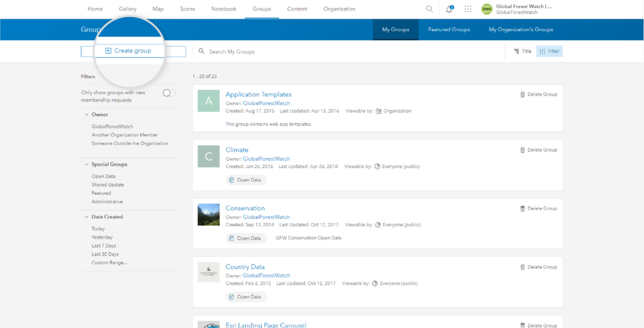Click the Title sort icon
Image resolution: width=644 pixels, height=328 pixels.
point(516,52)
